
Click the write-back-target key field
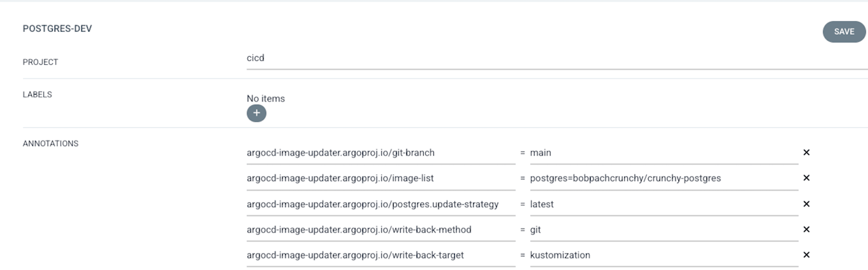[x=381, y=255]
